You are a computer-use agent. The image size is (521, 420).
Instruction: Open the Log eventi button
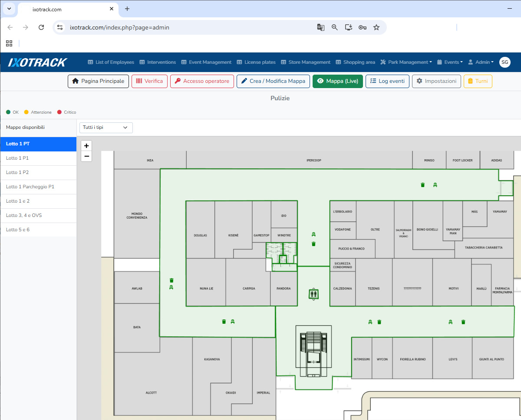pos(387,81)
